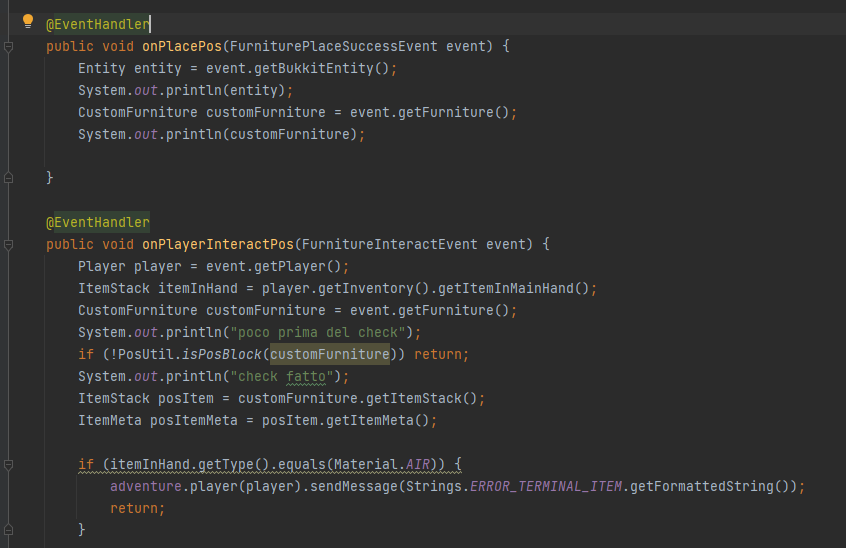Click adventure field reference
This screenshot has height=548, width=846.
coord(146,487)
